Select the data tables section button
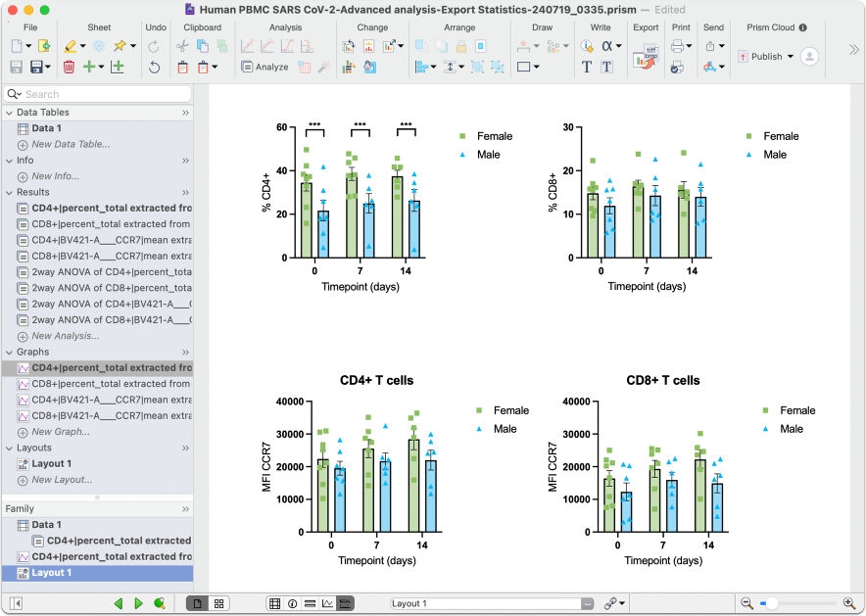Viewport: 866px width, 616px height. coord(274,603)
